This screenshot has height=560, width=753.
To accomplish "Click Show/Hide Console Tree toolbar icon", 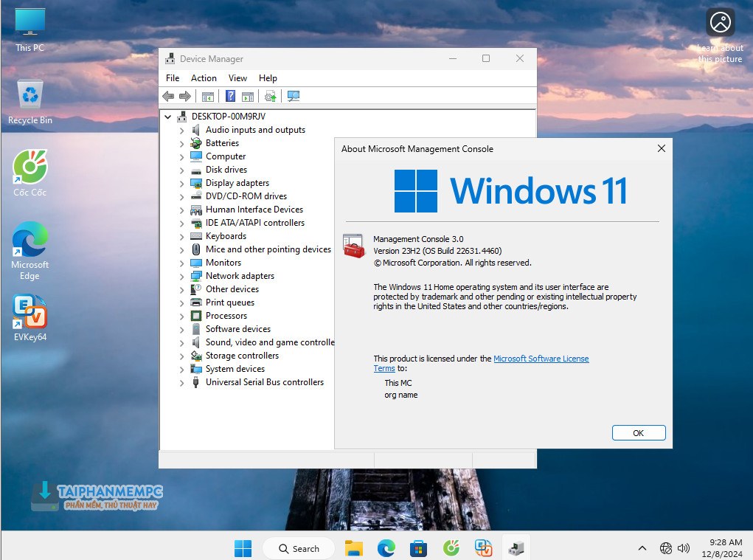I will tap(208, 96).
